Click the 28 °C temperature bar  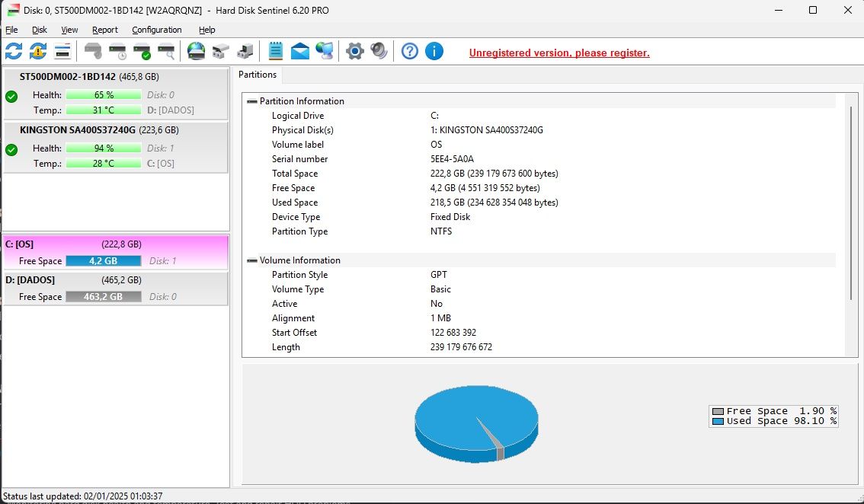[x=104, y=164]
